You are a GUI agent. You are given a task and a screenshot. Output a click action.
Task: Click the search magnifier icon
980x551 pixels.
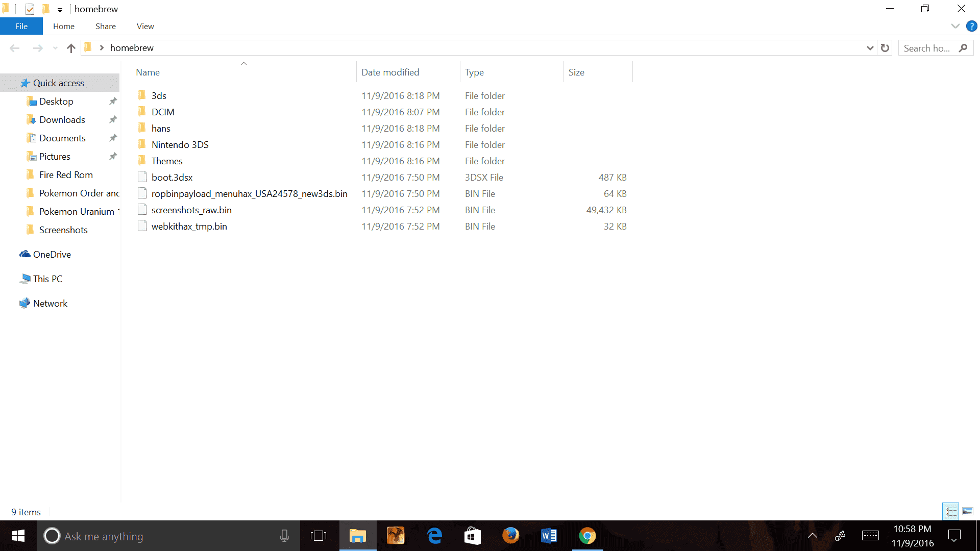pyautogui.click(x=963, y=48)
